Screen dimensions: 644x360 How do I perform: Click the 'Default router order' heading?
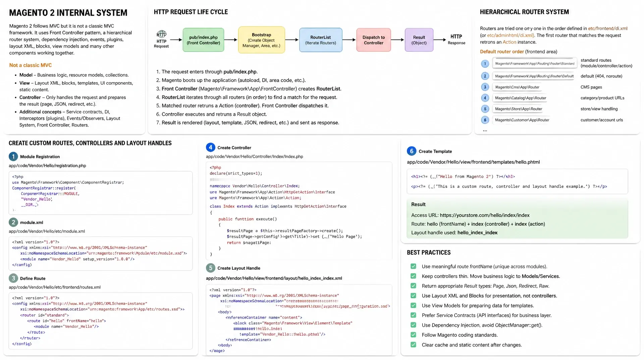502,52
